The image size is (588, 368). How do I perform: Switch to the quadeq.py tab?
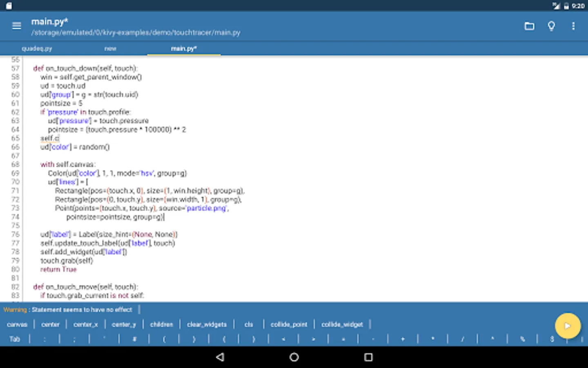click(x=37, y=48)
